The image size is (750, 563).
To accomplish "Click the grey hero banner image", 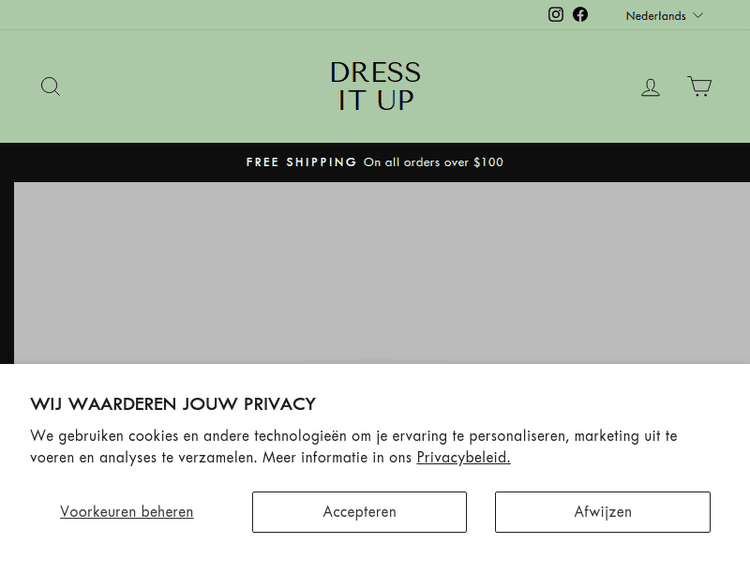I will (382, 273).
